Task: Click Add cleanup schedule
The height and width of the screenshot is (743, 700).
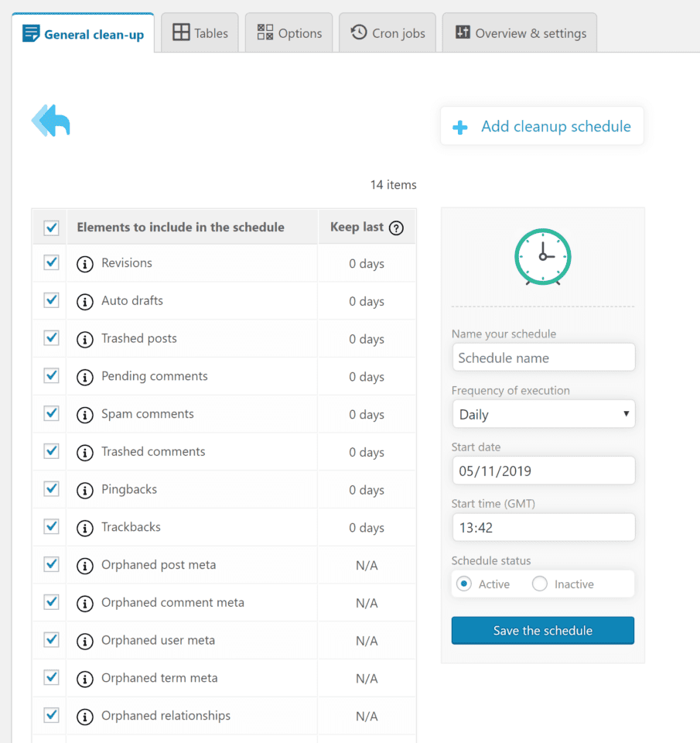Action: click(x=542, y=127)
